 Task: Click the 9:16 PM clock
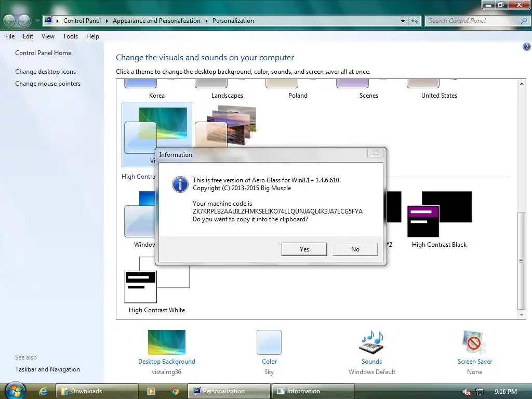point(506,392)
